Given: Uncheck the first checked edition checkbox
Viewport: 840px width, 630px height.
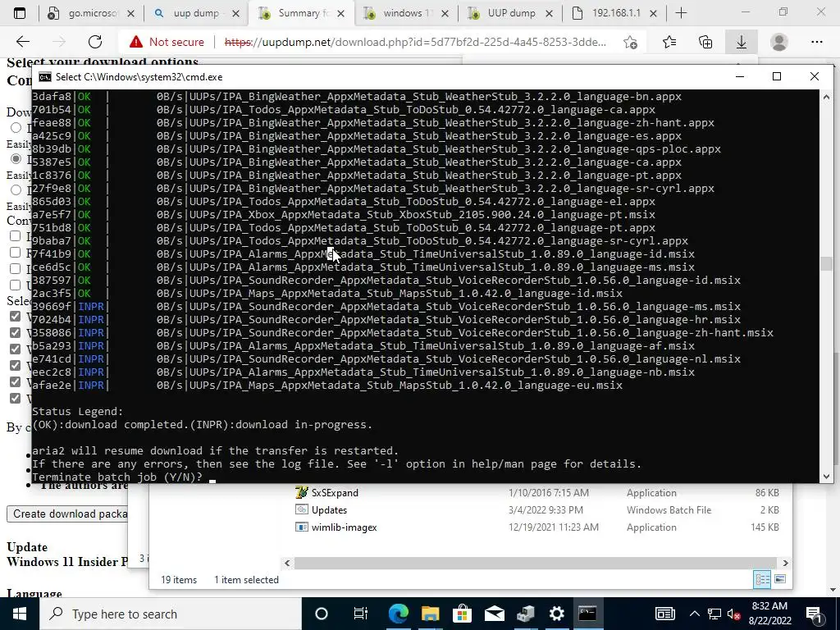Looking at the screenshot, I should pyautogui.click(x=15, y=316).
